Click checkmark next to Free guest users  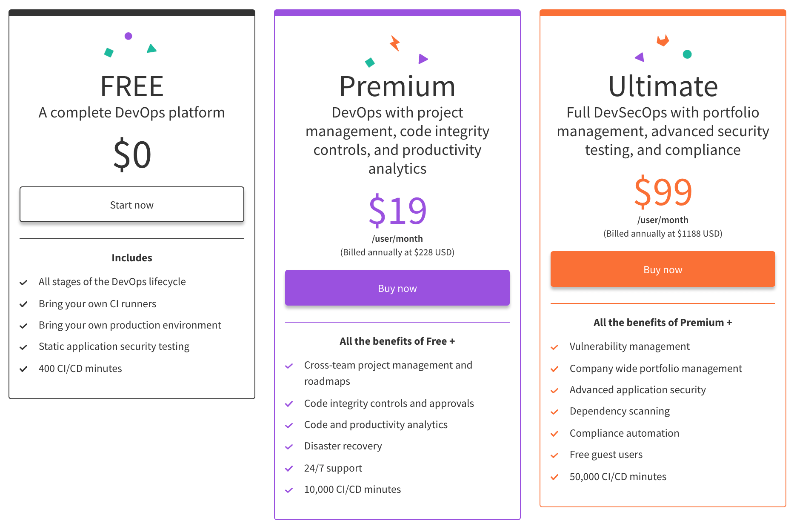[554, 455]
